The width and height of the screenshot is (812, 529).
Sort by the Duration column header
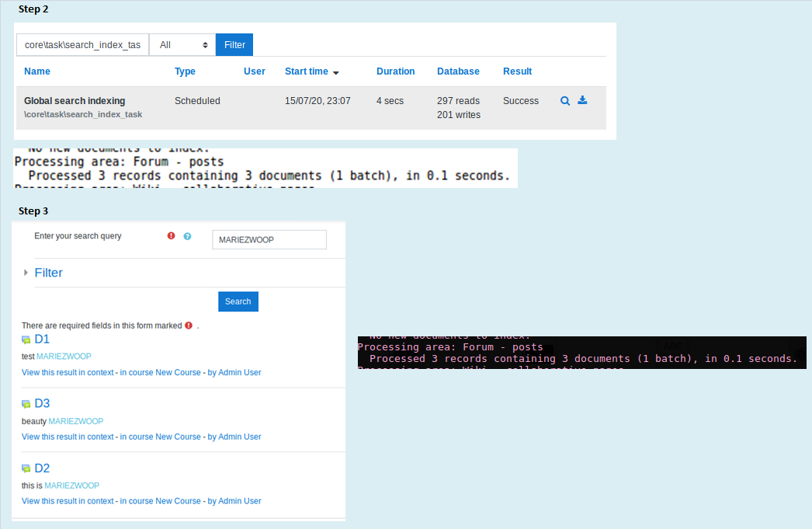(396, 71)
